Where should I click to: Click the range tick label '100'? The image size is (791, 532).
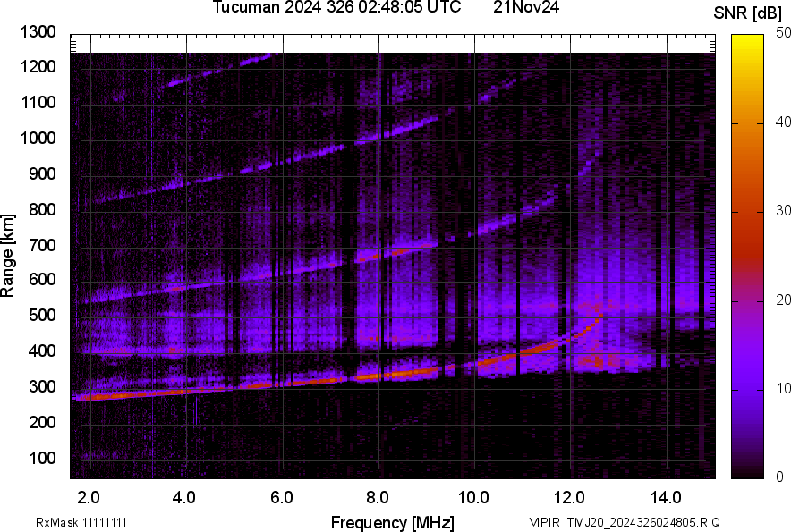(42, 458)
